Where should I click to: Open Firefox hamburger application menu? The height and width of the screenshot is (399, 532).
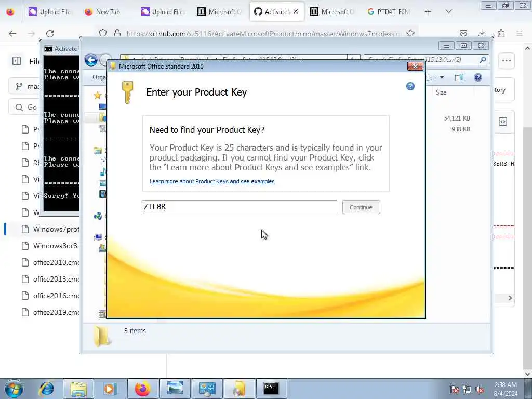pyautogui.click(x=520, y=33)
